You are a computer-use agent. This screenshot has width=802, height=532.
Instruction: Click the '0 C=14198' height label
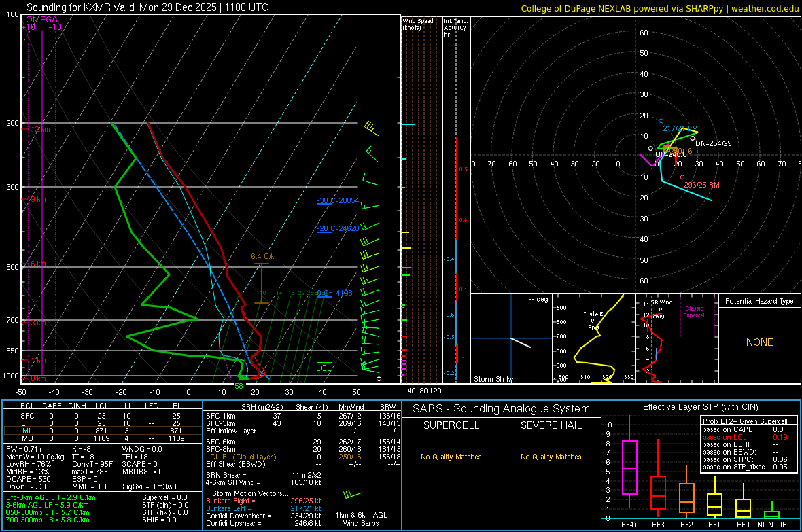click(x=335, y=293)
